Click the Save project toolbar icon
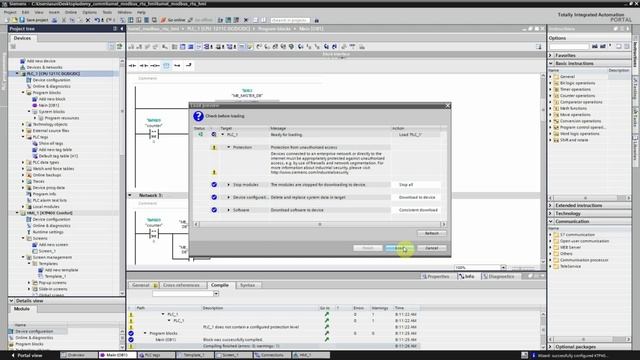This screenshot has width=640, height=360. pyautogui.click(x=33, y=20)
